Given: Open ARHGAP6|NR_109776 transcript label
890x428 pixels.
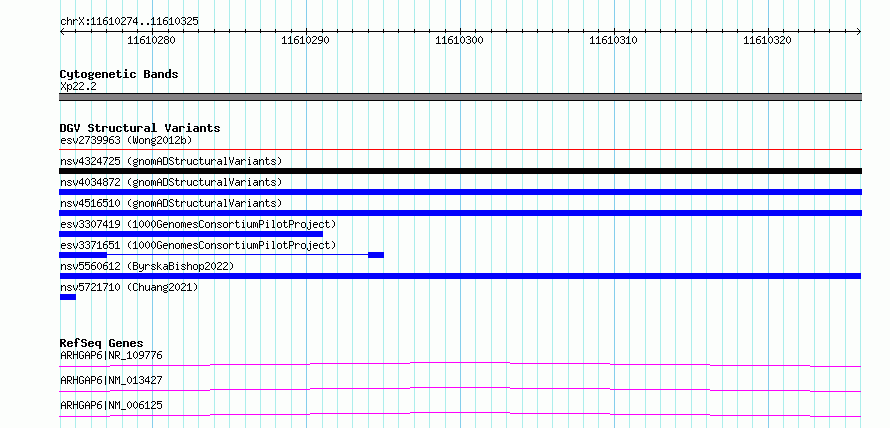Looking at the screenshot, I should click(x=111, y=355).
